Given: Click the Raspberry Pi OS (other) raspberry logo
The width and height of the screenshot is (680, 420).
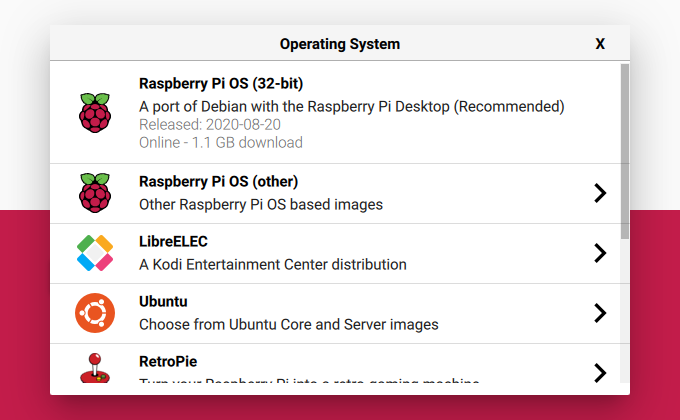Looking at the screenshot, I should pyautogui.click(x=95, y=193).
